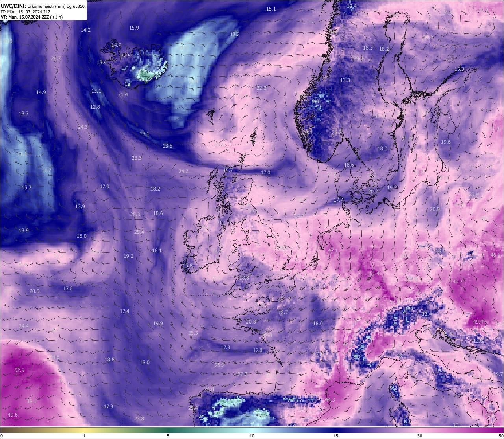The width and height of the screenshot is (504, 439).
Task: Click the 22.5 value over Iceland
Action: (126, 56)
